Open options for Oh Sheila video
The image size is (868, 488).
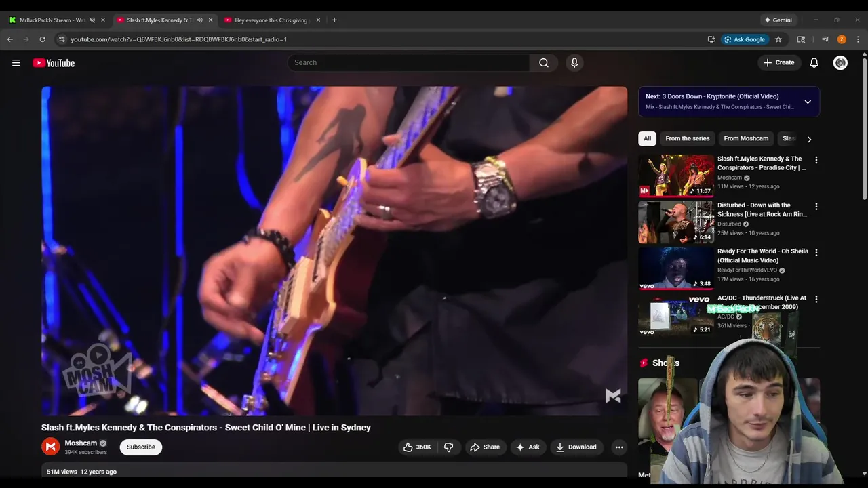point(816,252)
